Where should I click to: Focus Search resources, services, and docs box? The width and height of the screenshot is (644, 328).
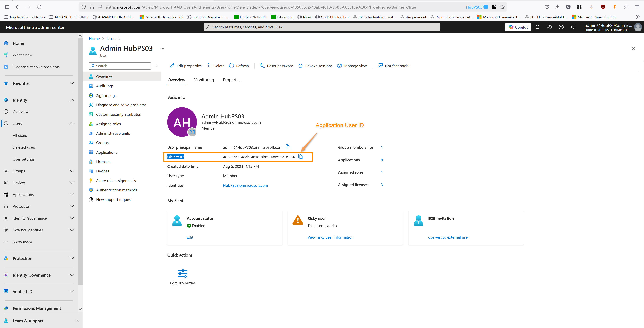[x=322, y=27]
